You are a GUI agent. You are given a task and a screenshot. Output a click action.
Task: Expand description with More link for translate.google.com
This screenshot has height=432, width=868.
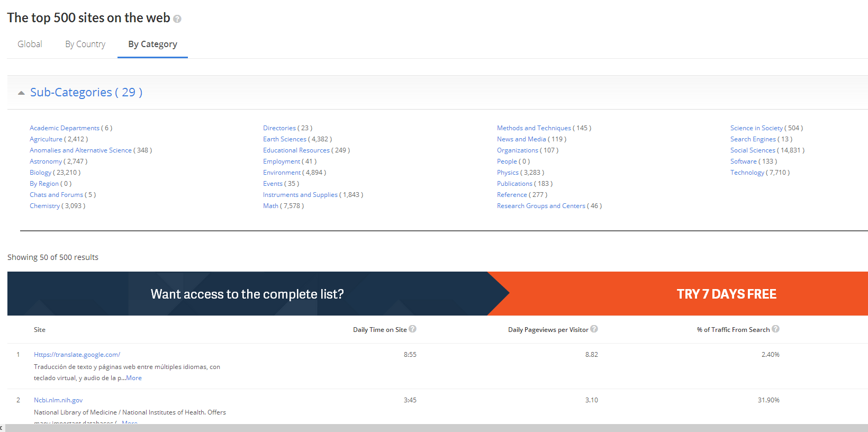(134, 378)
